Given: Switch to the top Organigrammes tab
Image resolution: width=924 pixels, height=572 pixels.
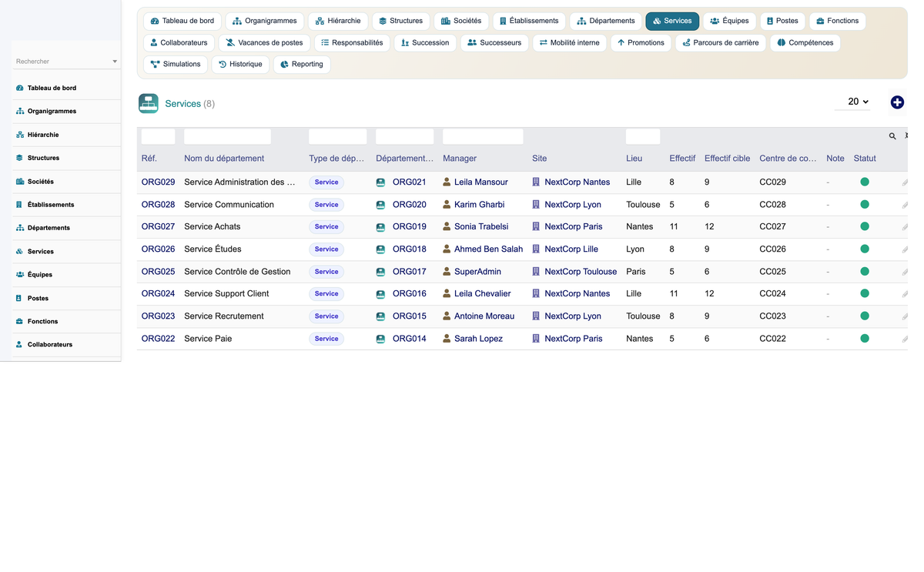Looking at the screenshot, I should [x=265, y=21].
